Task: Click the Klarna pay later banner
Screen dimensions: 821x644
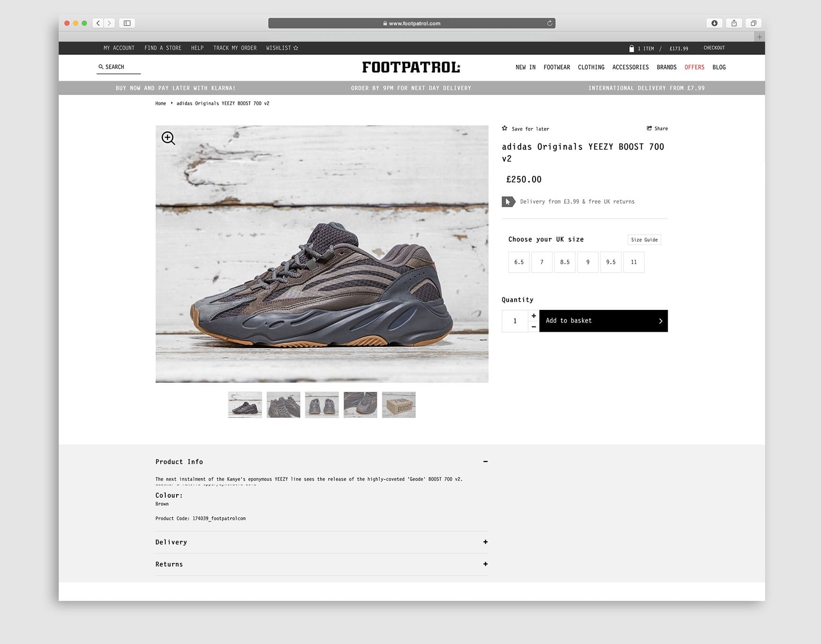Action: coord(176,88)
